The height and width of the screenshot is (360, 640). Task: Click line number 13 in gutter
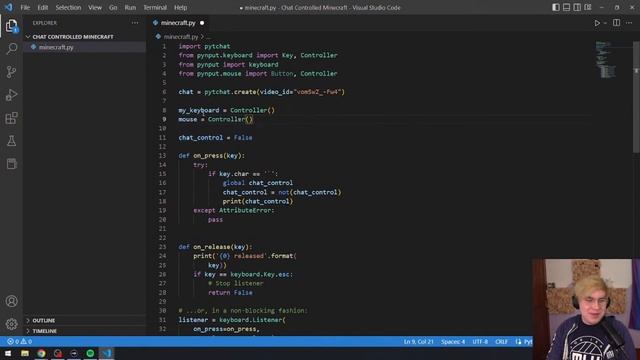[162, 156]
